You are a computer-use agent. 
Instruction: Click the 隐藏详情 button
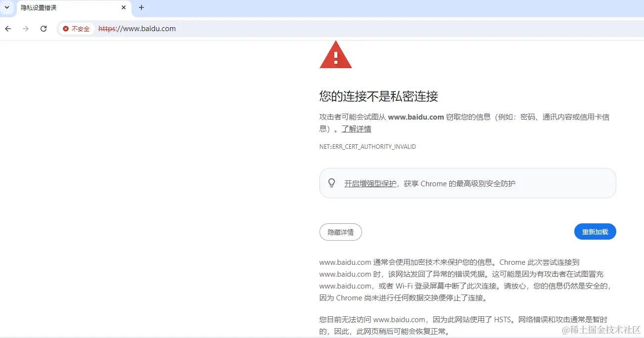341,232
